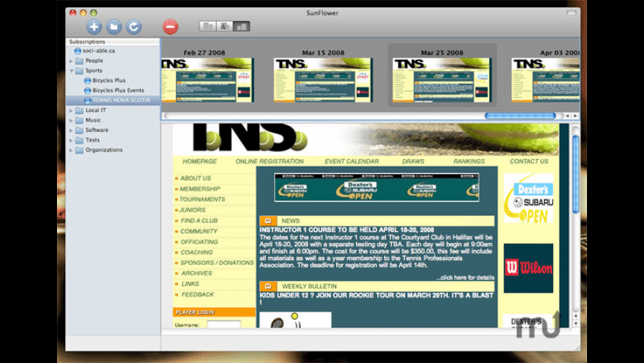Screen dimensions: 644x363
Task: Click the MEMBERSHIP sidebar link
Action: point(200,189)
